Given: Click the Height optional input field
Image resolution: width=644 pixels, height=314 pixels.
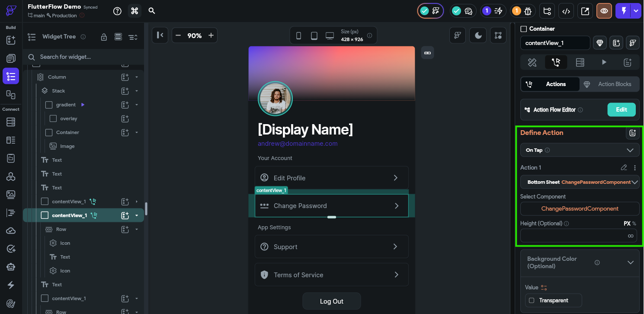Looking at the screenshot, I should [579, 236].
